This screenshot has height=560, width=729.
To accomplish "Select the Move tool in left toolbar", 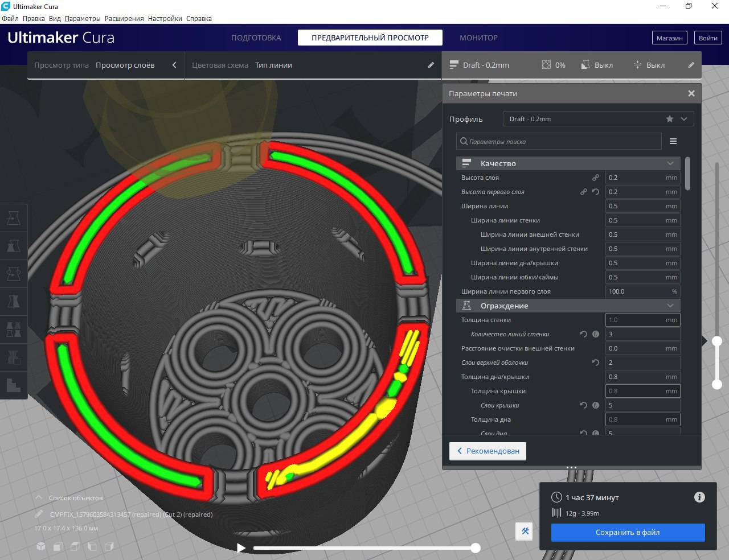I will pos(14,218).
